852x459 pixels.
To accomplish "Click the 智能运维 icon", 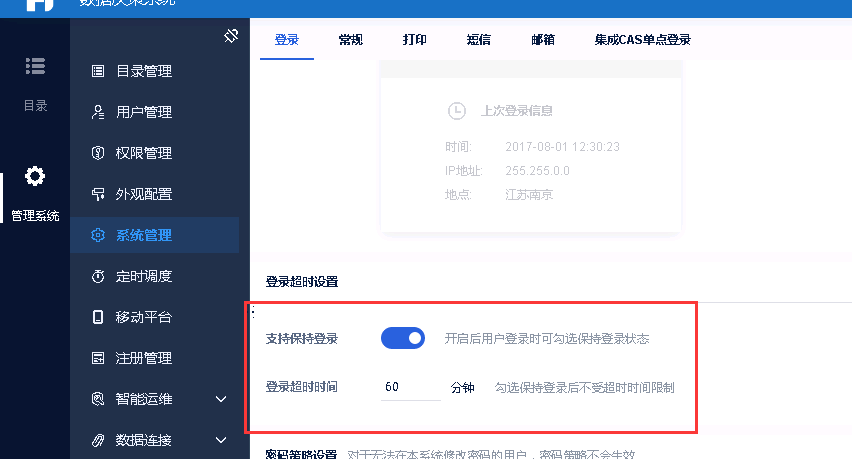I will (x=98, y=399).
